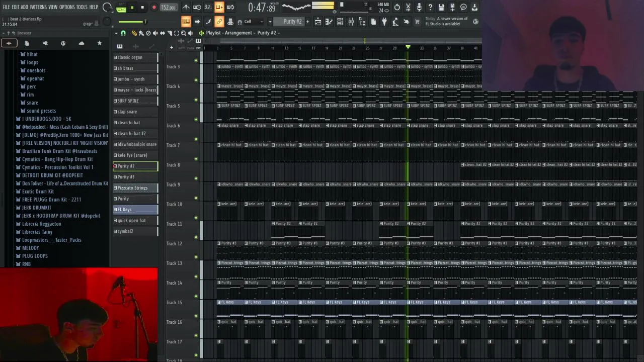The height and width of the screenshot is (362, 644).
Task: Toggle loop recording button
Action: coord(230,7)
